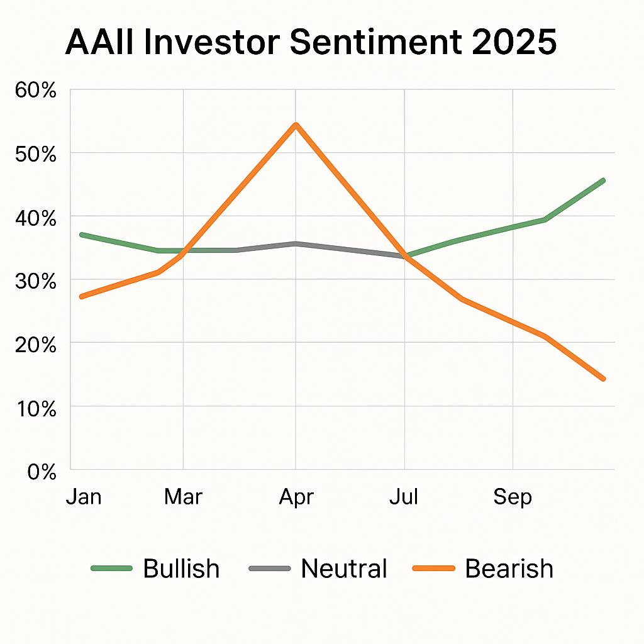
Task: Click the Sep label on the x-axis
Action: (x=512, y=497)
